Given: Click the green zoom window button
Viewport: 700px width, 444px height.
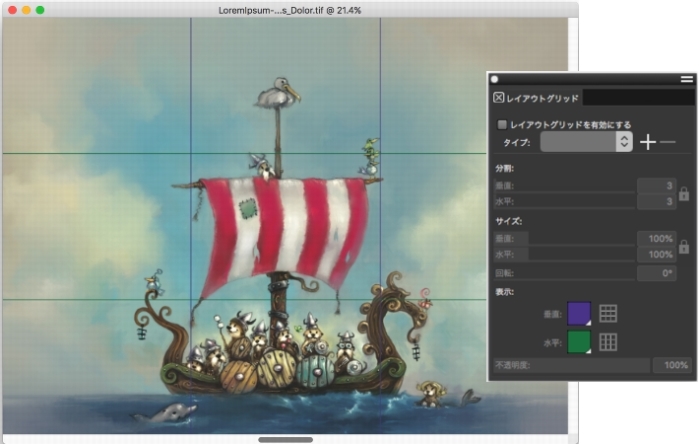Looking at the screenshot, I should point(40,9).
